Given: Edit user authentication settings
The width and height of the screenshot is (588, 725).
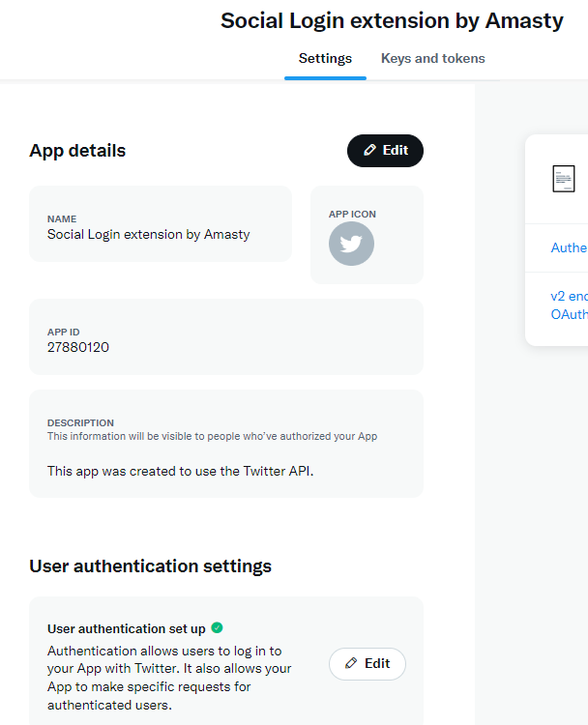Looking at the screenshot, I should click(367, 664).
